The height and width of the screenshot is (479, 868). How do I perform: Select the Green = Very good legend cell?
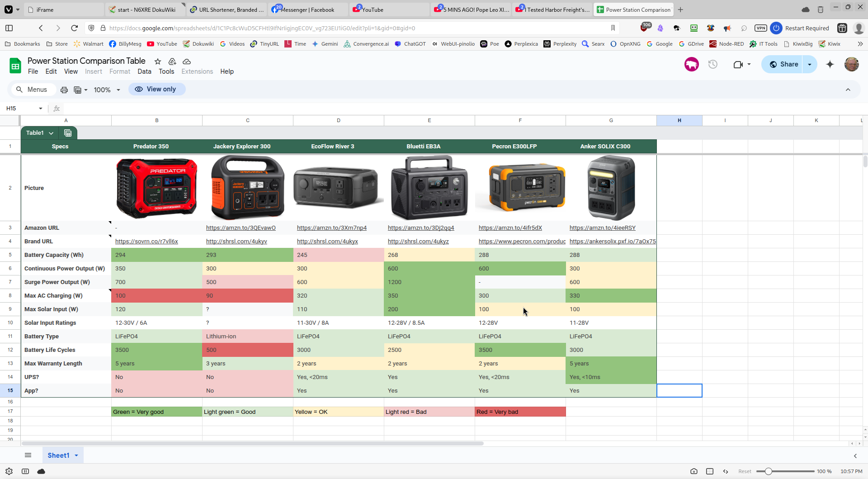pos(157,412)
